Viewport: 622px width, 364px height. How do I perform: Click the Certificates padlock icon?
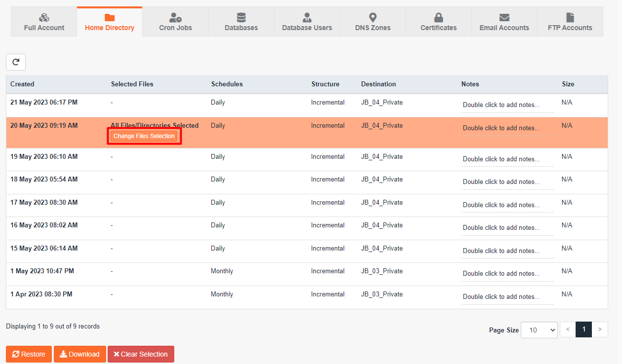pyautogui.click(x=438, y=18)
